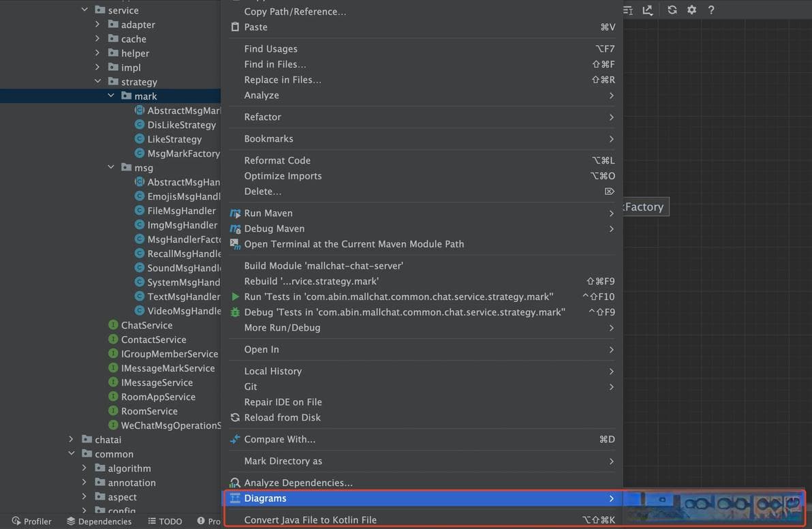Click the Diagrams menu icon
Screen dimensions: 812x529
pos(235,498)
